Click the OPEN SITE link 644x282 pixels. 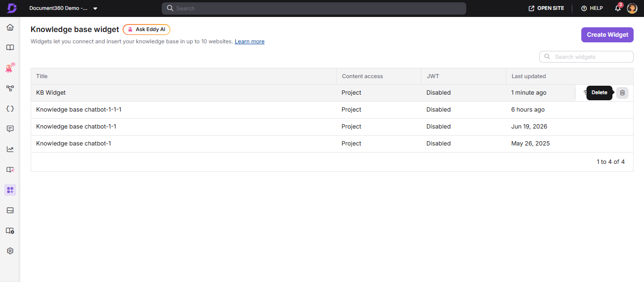546,8
